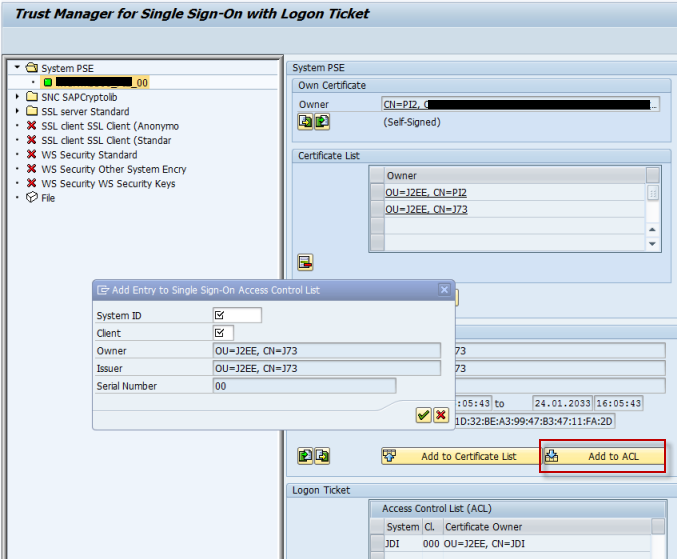Click the System column header in ACL
The width and height of the screenshot is (677, 559).
pos(402,527)
